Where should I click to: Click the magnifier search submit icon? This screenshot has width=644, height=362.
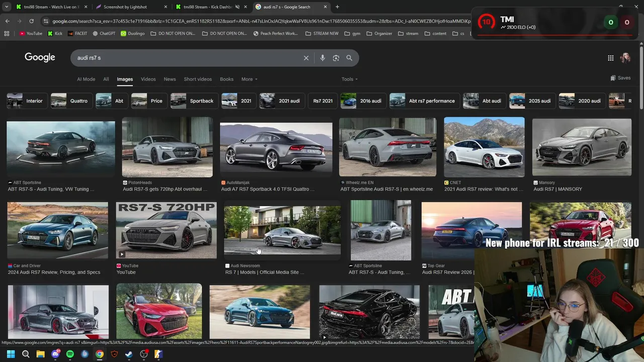click(x=349, y=58)
